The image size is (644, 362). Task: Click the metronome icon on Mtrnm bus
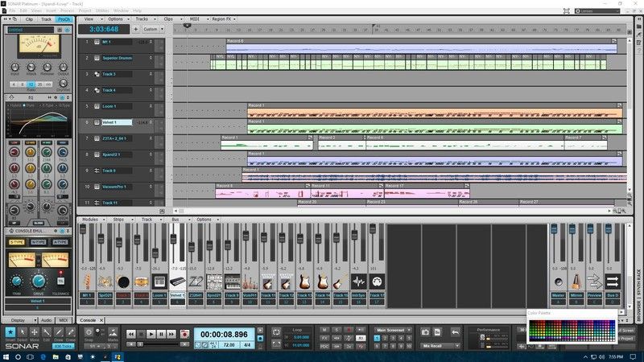point(576,282)
